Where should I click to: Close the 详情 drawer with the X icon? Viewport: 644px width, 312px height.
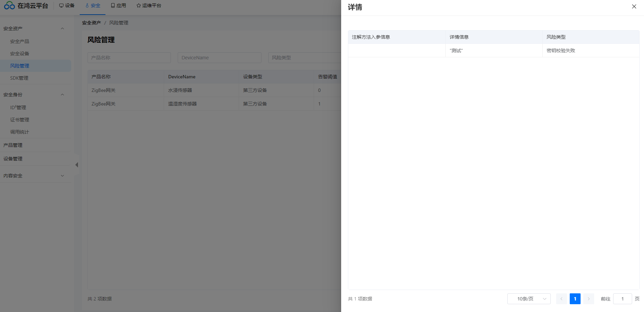634,6
